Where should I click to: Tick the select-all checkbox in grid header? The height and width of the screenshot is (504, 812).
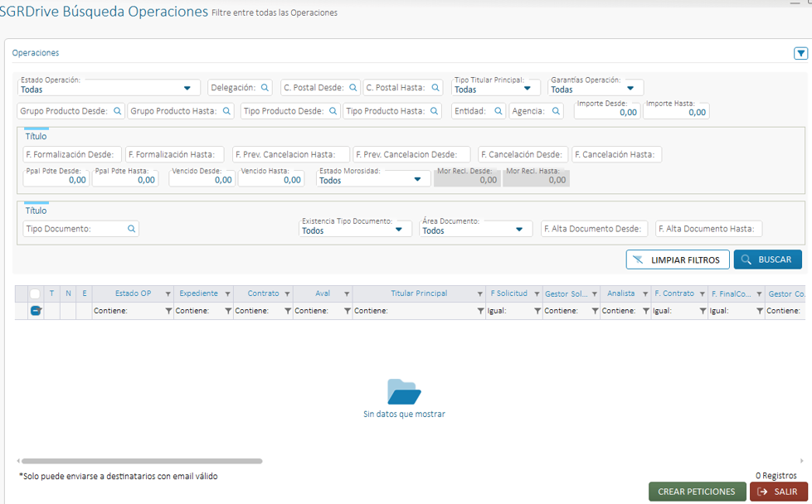(x=35, y=293)
